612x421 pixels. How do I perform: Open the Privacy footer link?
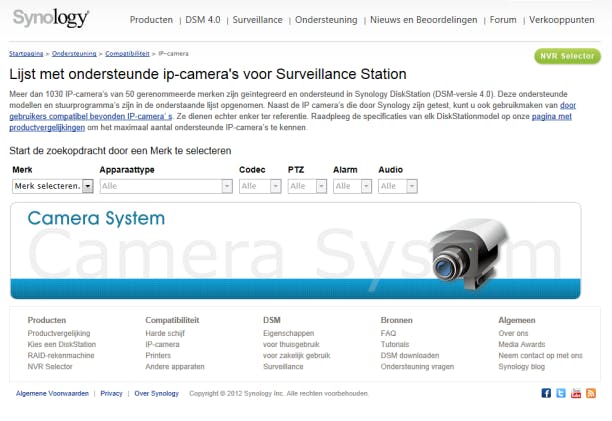(x=111, y=394)
